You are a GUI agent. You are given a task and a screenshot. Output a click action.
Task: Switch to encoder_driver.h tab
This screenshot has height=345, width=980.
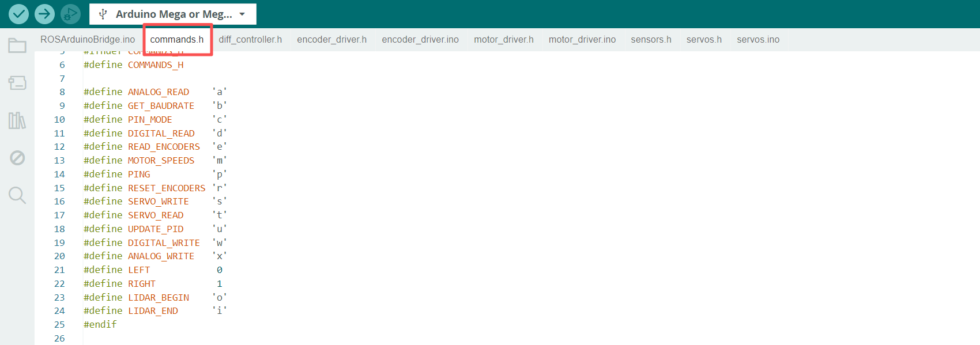click(x=331, y=39)
